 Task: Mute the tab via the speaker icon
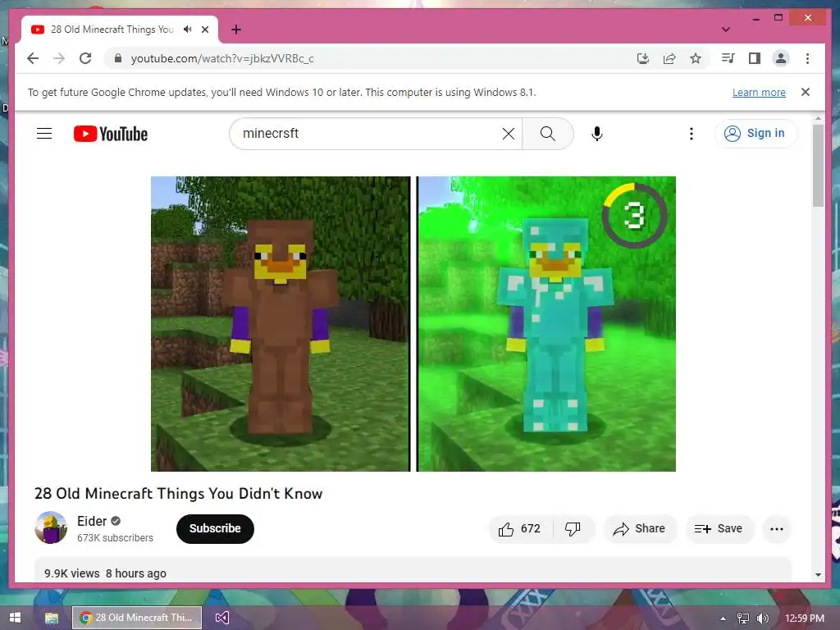click(187, 30)
